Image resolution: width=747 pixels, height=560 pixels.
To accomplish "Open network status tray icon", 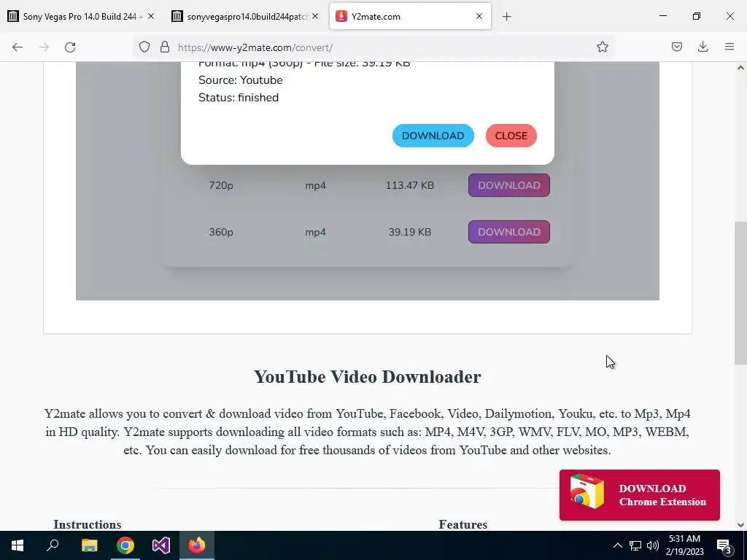I will point(635,545).
